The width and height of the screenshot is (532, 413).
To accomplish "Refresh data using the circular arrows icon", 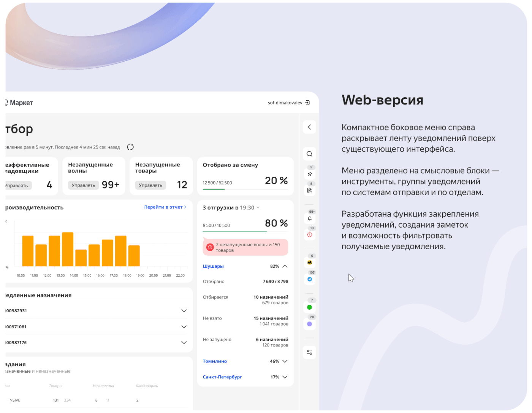I will (130, 147).
